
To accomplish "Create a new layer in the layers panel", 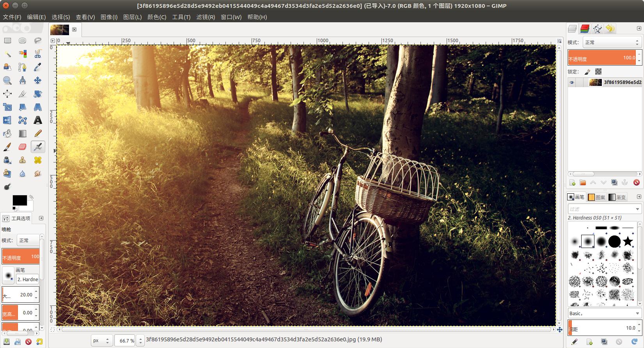I will pos(572,182).
